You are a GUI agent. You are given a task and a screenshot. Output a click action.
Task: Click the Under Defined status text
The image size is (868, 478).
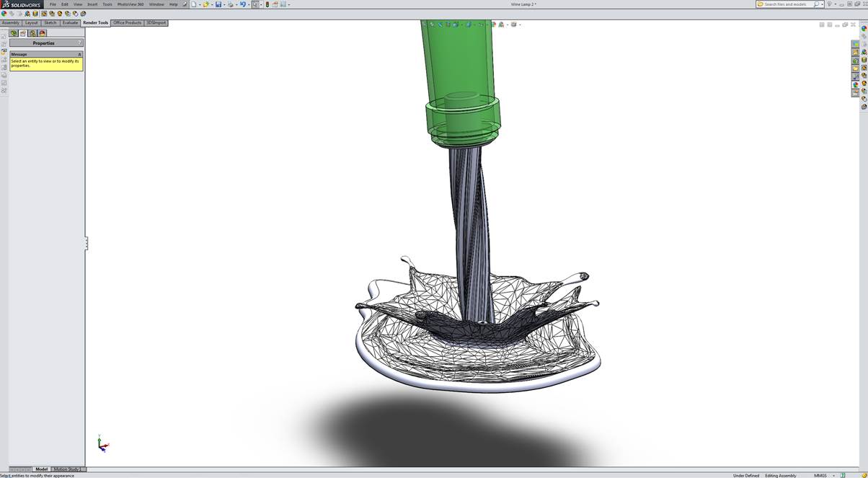tap(746, 475)
